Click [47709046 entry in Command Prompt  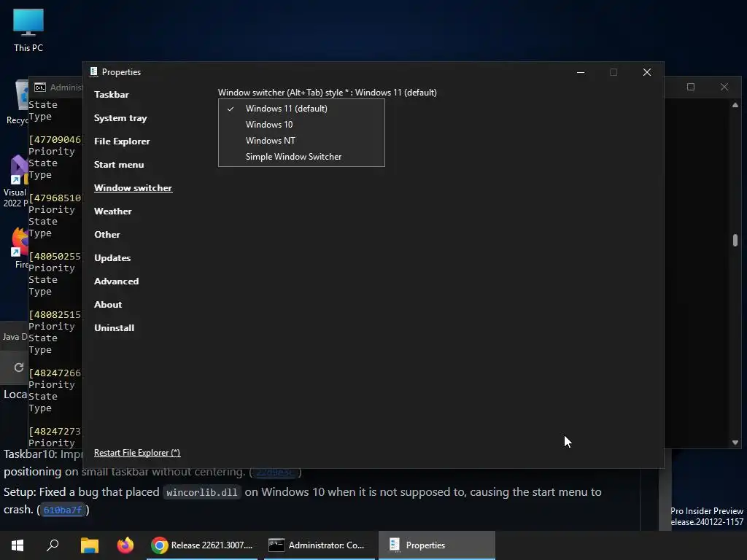(55, 139)
